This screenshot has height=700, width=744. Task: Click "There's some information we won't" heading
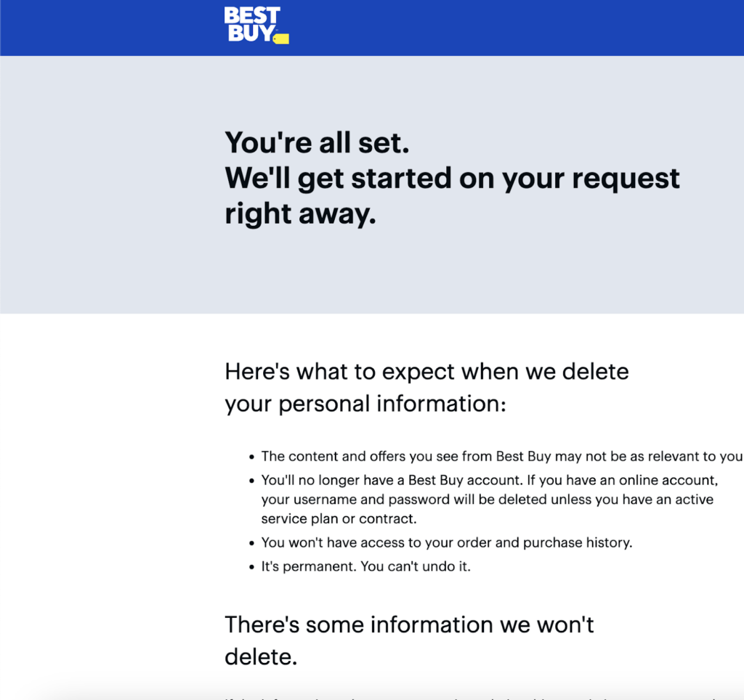(409, 624)
